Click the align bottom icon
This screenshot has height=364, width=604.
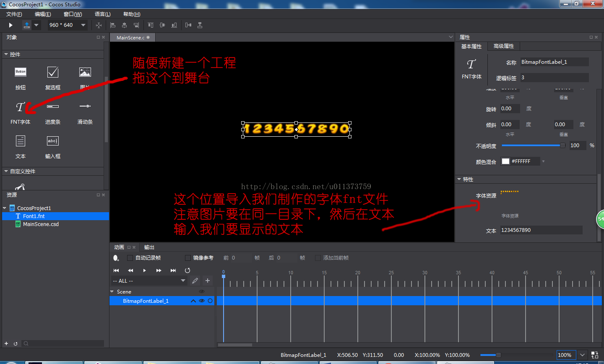(x=174, y=25)
